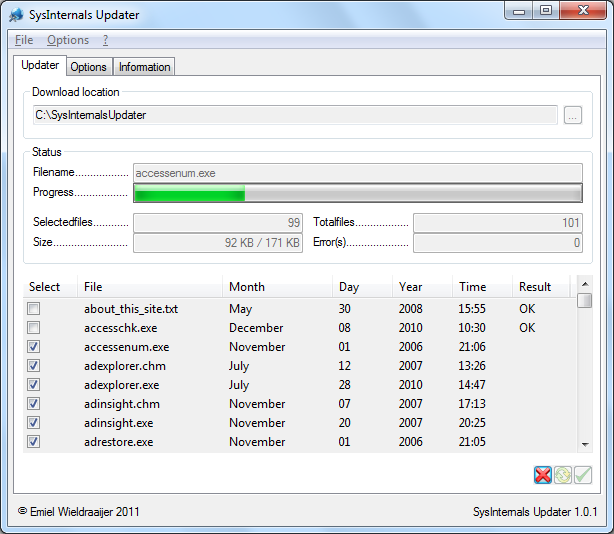Switch to the Options tab

(88, 67)
